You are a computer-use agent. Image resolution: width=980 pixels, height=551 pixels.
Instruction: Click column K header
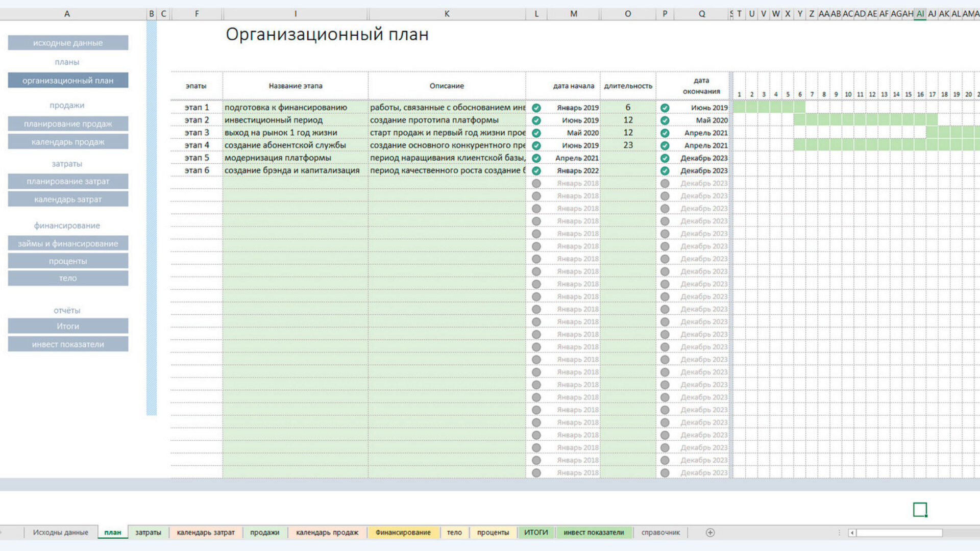pyautogui.click(x=447, y=14)
